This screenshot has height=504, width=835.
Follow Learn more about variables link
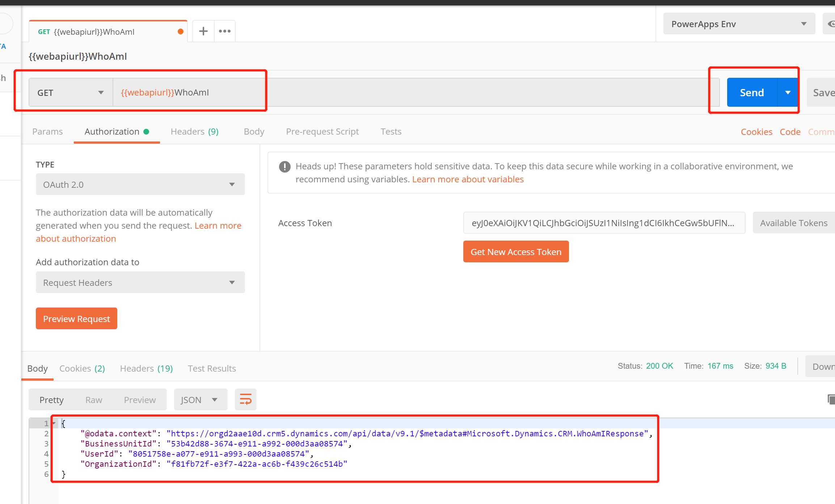(x=468, y=179)
